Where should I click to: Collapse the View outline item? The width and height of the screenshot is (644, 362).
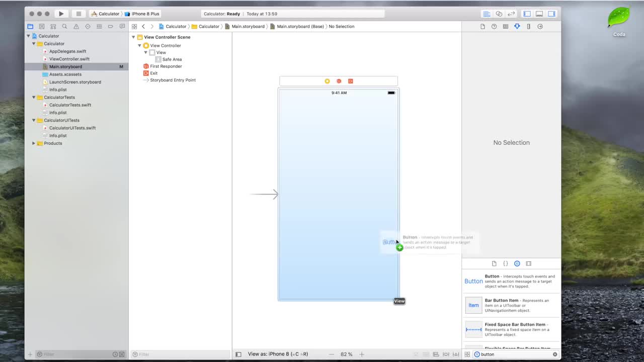(145, 52)
